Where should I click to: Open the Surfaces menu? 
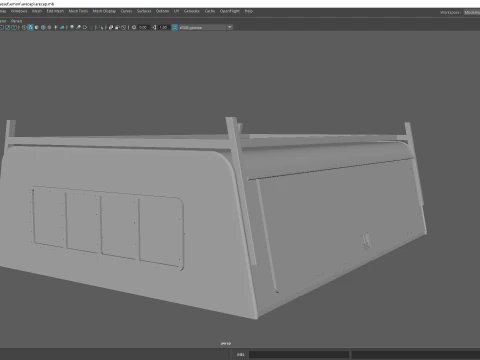(x=144, y=11)
